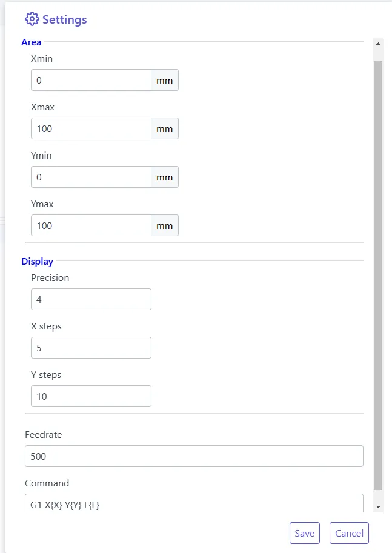
Task: Click the Display section heading
Action: coord(37,262)
